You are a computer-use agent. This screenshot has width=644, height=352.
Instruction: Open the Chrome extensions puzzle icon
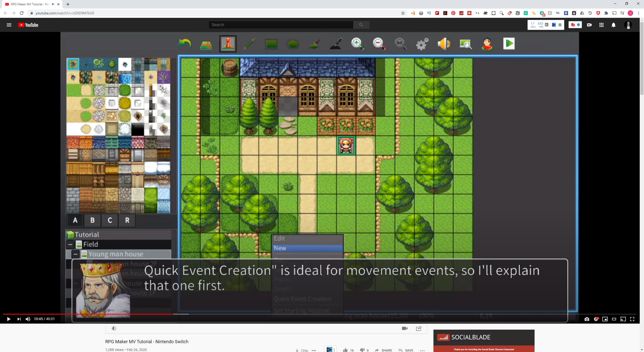[x=606, y=13]
